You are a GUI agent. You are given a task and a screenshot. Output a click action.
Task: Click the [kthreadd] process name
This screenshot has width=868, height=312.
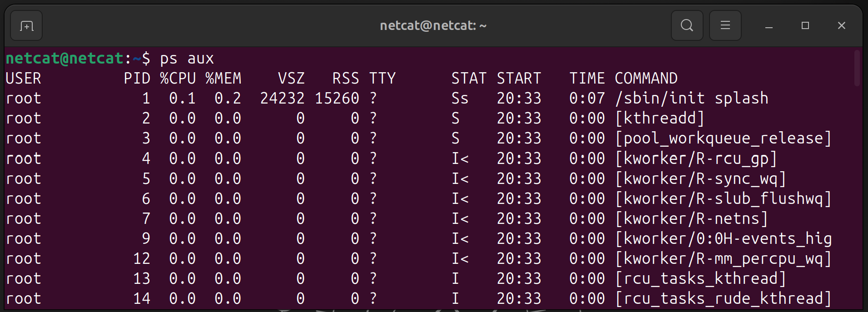[660, 119]
